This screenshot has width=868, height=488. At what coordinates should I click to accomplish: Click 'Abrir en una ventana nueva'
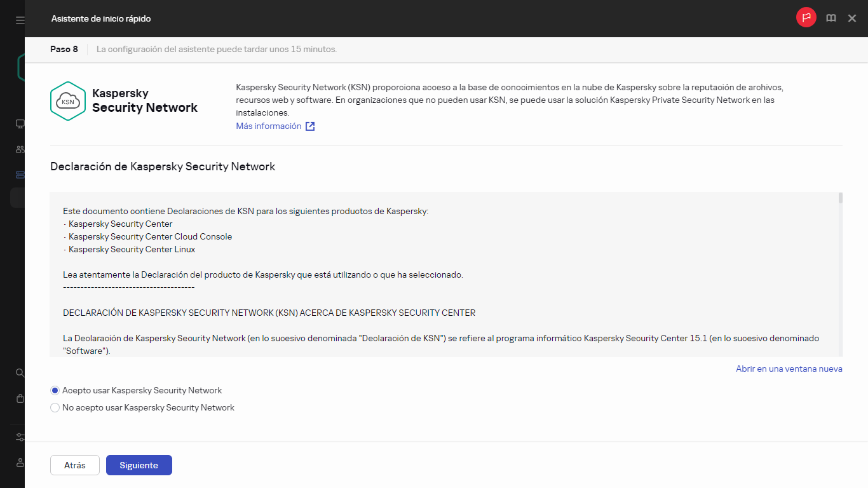[789, 369]
